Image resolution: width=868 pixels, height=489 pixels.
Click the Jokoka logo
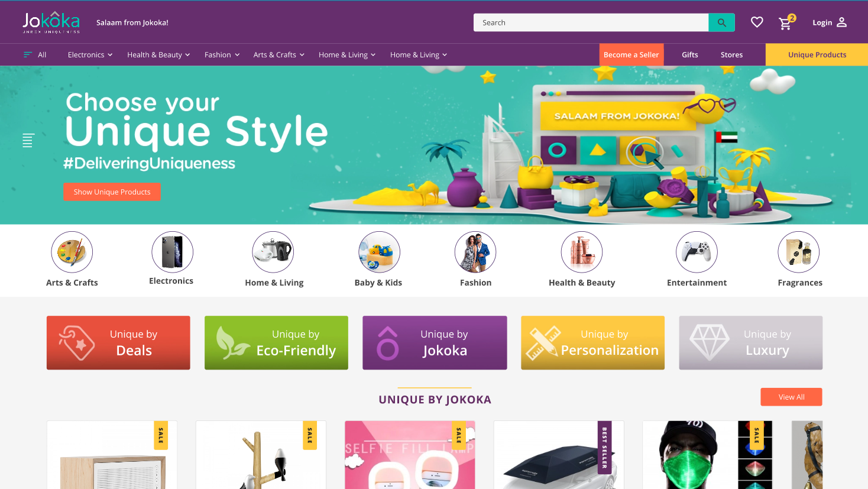pos(51,22)
